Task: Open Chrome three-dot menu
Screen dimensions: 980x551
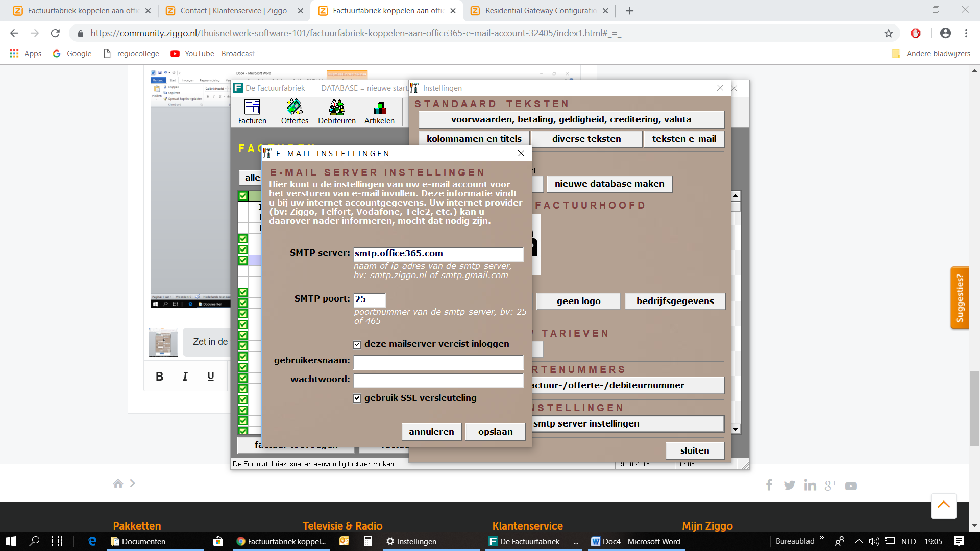Action: (x=966, y=33)
